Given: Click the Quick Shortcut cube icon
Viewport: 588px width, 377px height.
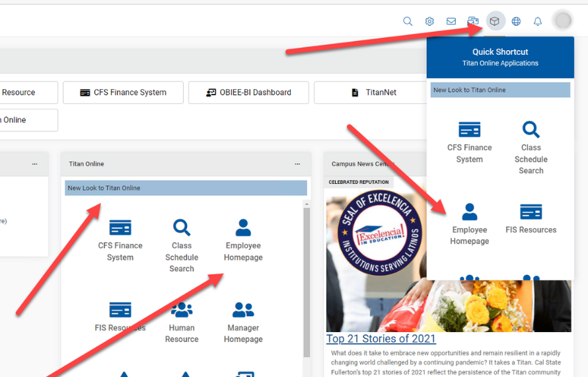Looking at the screenshot, I should coord(495,21).
